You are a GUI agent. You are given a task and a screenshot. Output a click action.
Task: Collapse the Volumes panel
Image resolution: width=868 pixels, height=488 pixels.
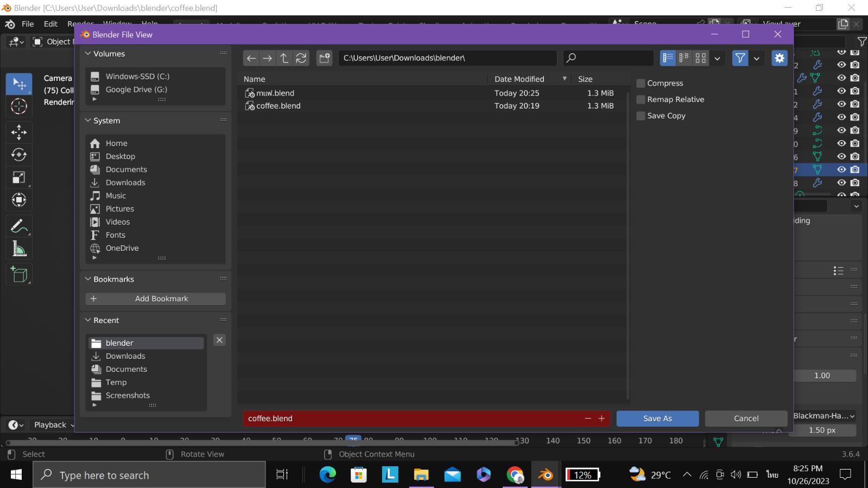pyautogui.click(x=88, y=53)
